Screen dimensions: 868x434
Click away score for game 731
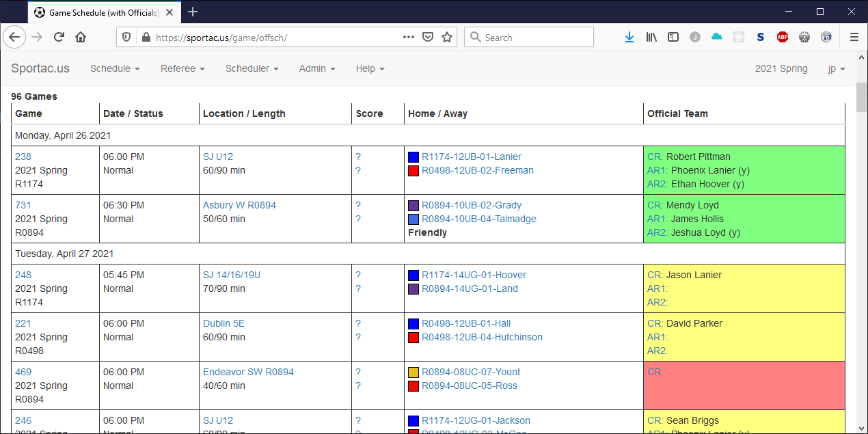pos(358,219)
